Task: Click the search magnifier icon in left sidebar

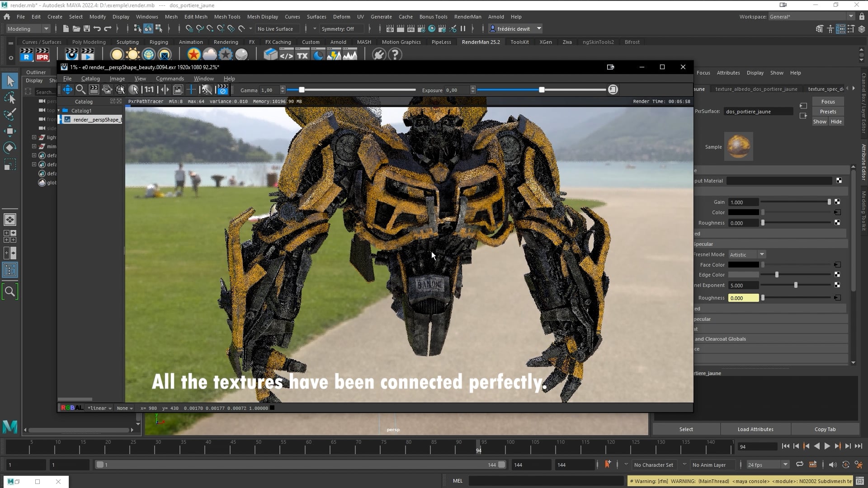Action: pyautogui.click(x=10, y=291)
